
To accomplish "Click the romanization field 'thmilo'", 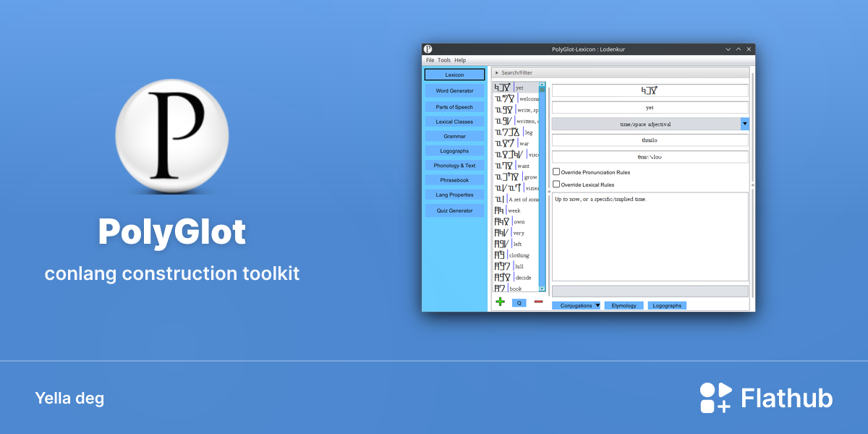I will pyautogui.click(x=650, y=140).
